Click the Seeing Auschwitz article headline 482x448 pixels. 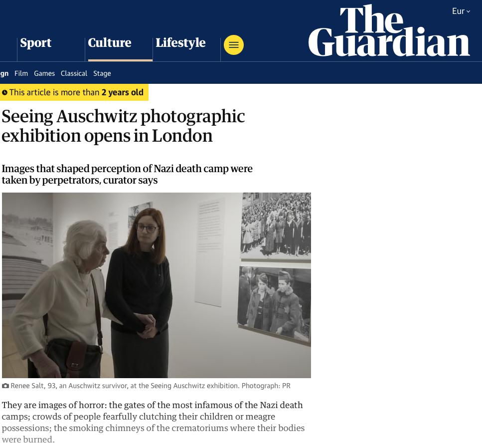tap(123, 126)
